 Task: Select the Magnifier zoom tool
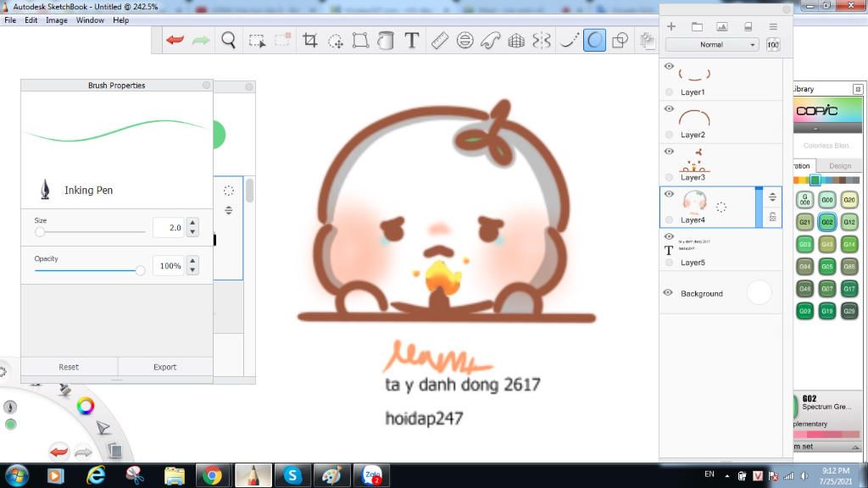coord(229,39)
